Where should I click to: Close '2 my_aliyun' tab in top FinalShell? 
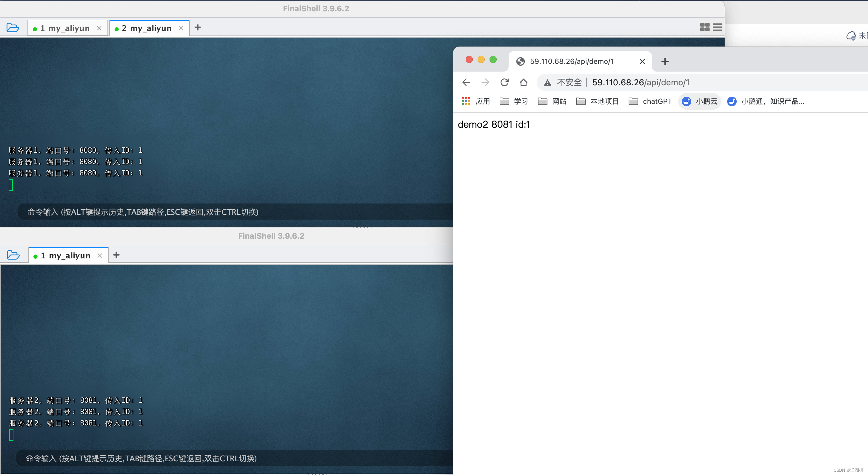tap(181, 28)
